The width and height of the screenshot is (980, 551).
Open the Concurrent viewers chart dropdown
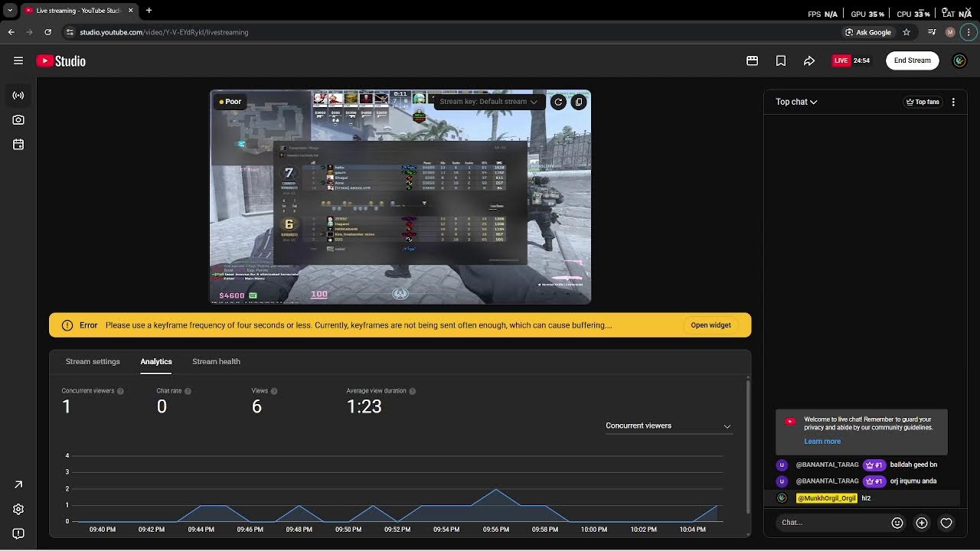(x=668, y=425)
